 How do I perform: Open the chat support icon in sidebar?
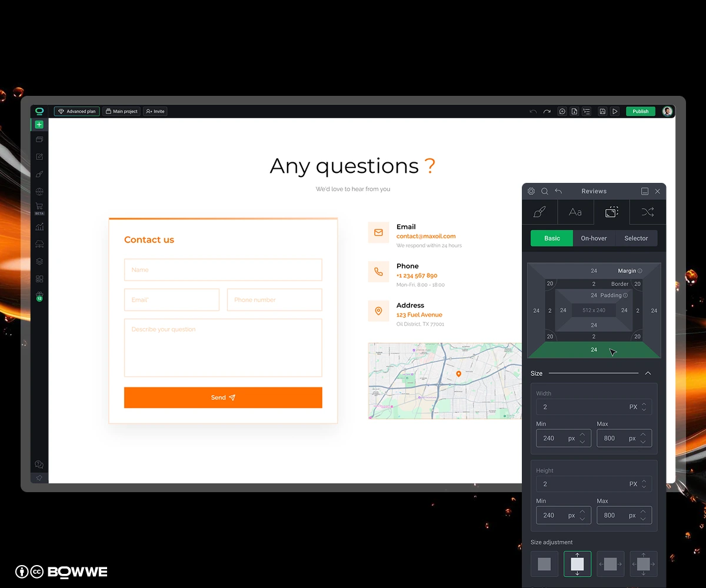tap(39, 465)
